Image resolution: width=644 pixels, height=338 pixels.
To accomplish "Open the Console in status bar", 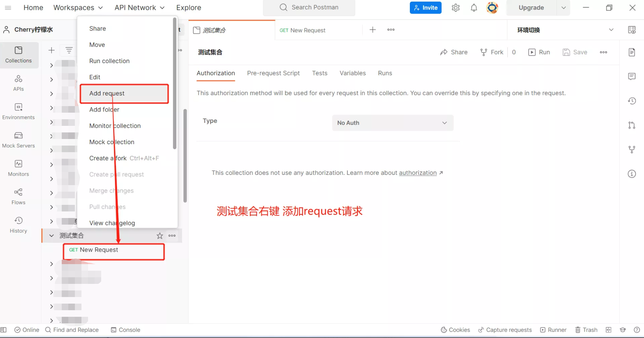I will point(126,330).
